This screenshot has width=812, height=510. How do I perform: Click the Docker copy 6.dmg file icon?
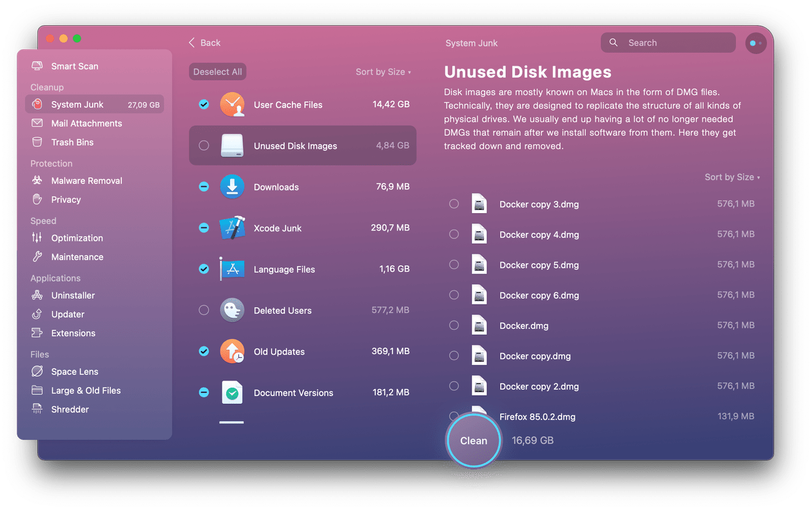479,295
